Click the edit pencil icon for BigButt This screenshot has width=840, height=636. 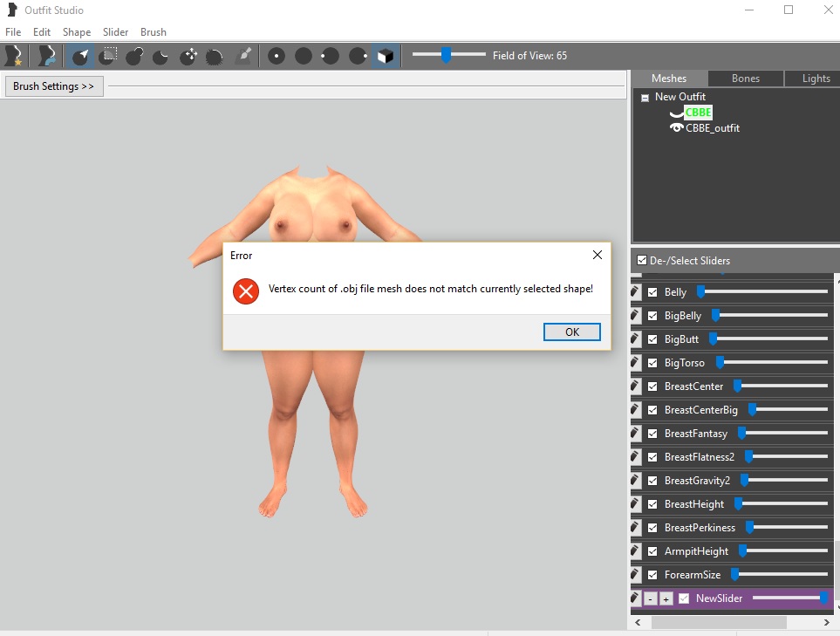pyautogui.click(x=635, y=339)
